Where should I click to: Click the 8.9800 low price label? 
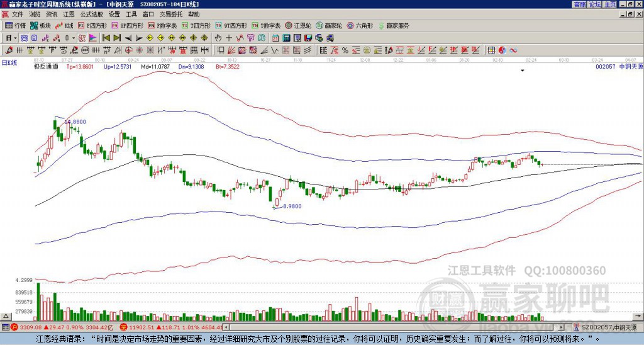[x=292, y=206]
